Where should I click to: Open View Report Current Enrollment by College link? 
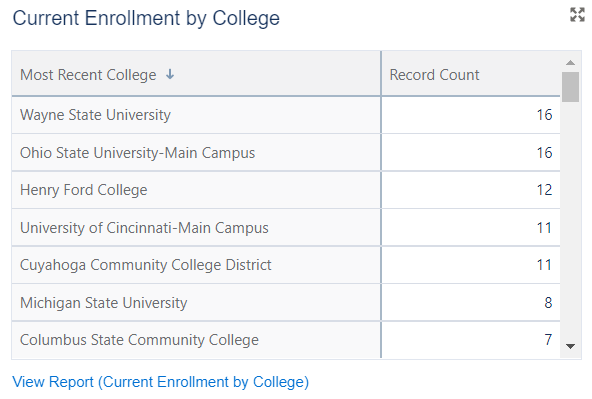[160, 382]
